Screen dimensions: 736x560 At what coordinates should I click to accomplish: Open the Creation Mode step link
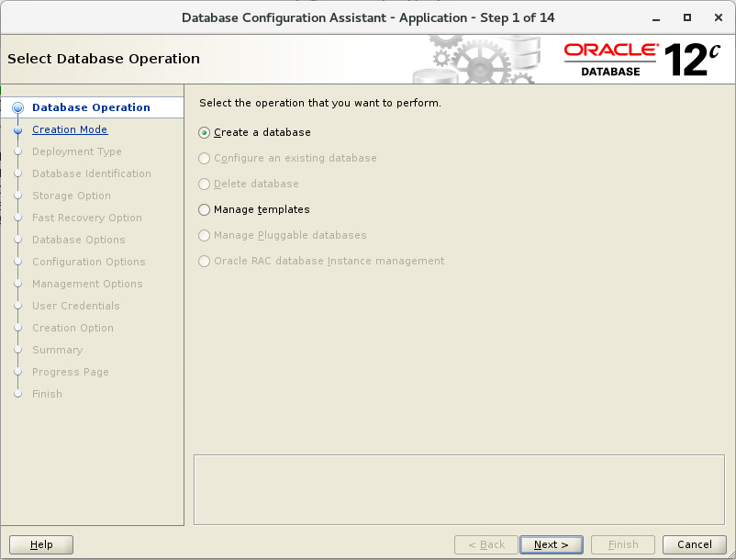coord(70,129)
